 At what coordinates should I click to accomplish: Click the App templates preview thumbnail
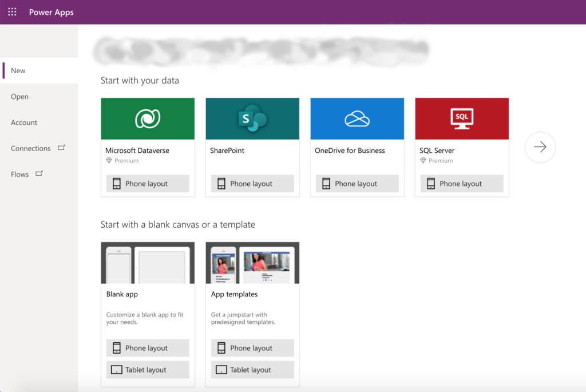[252, 263]
